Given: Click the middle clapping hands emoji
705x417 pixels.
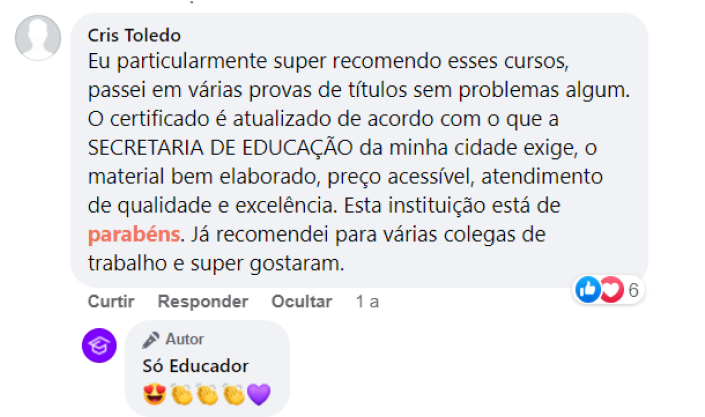Looking at the screenshot, I should pyautogui.click(x=207, y=395).
